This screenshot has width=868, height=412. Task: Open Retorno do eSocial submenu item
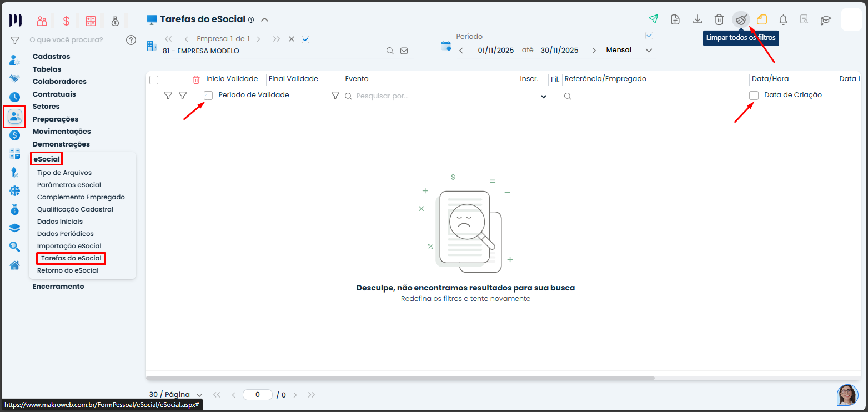coord(68,270)
